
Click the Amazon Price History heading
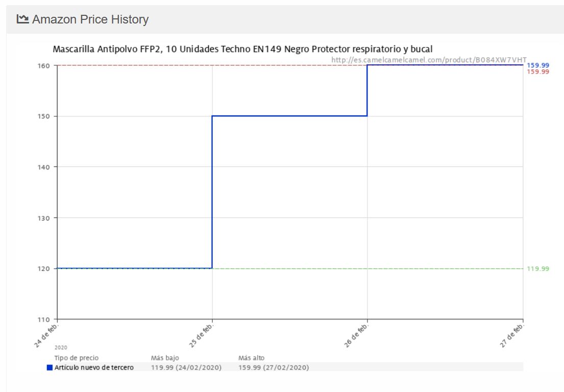pyautogui.click(x=90, y=19)
